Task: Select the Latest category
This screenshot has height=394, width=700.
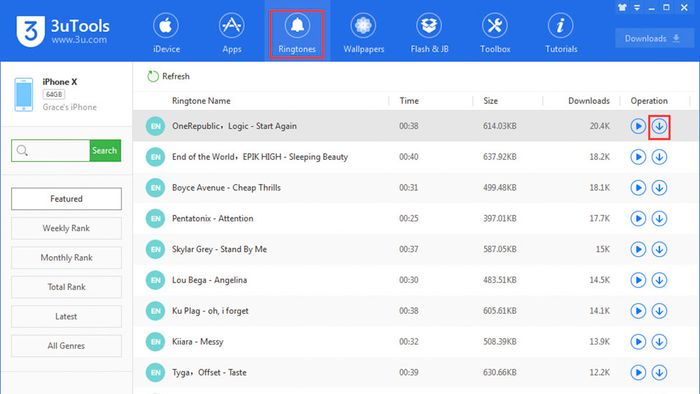Action: pos(66,316)
